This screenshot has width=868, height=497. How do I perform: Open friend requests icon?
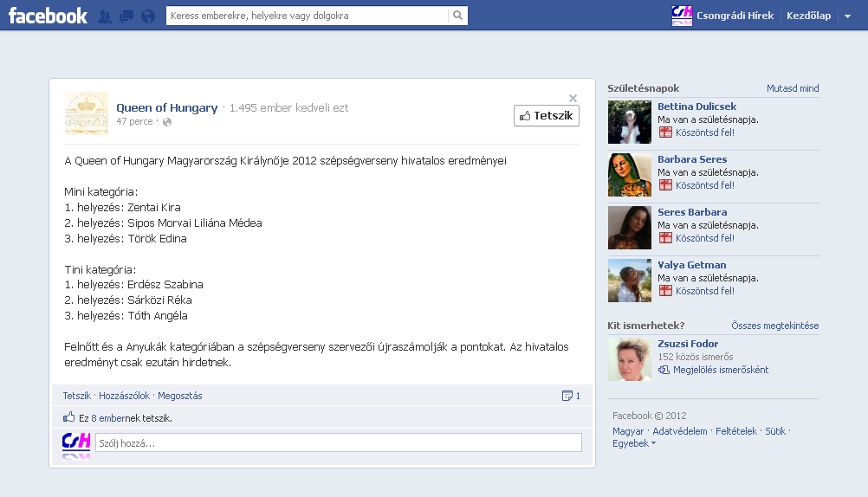click(x=105, y=16)
